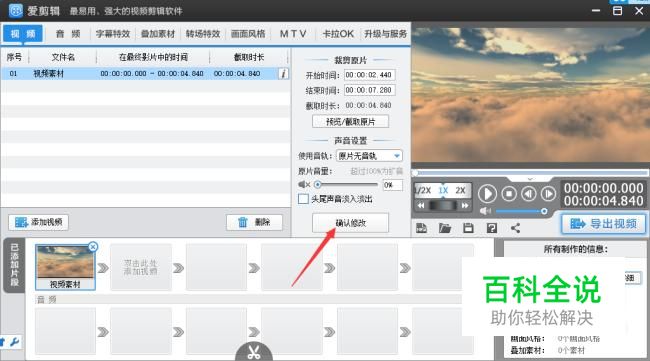Click the 文件名 column header
This screenshot has height=361, width=650.
[x=63, y=57]
